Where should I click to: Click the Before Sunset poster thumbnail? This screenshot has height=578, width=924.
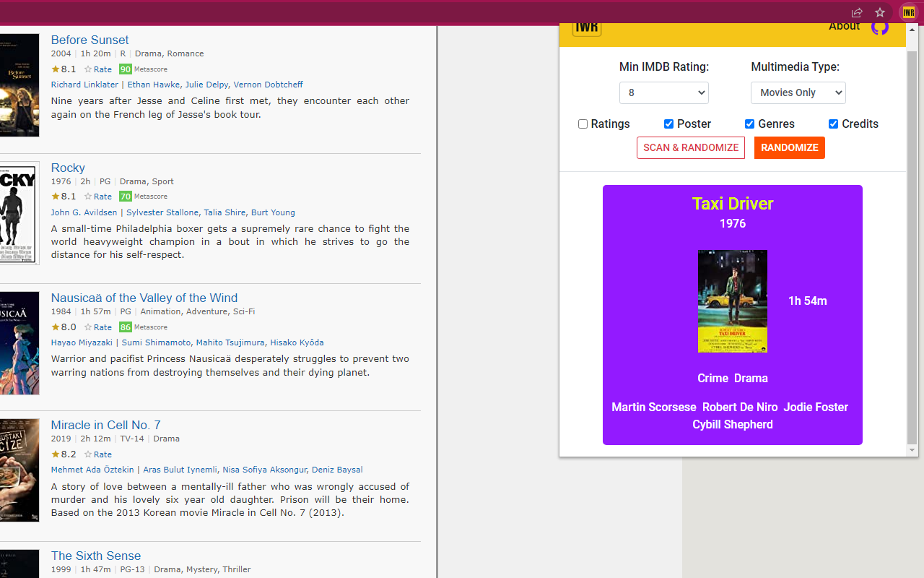pyautogui.click(x=19, y=85)
